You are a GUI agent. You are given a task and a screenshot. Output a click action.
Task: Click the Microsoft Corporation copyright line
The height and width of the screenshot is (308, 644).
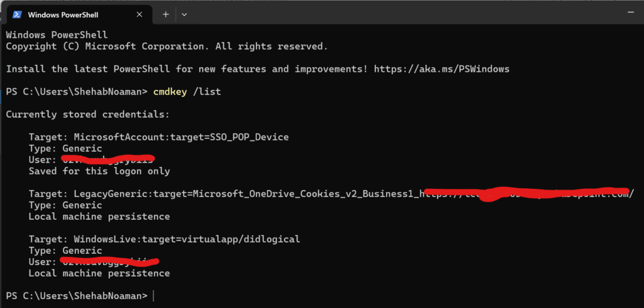coord(167,46)
